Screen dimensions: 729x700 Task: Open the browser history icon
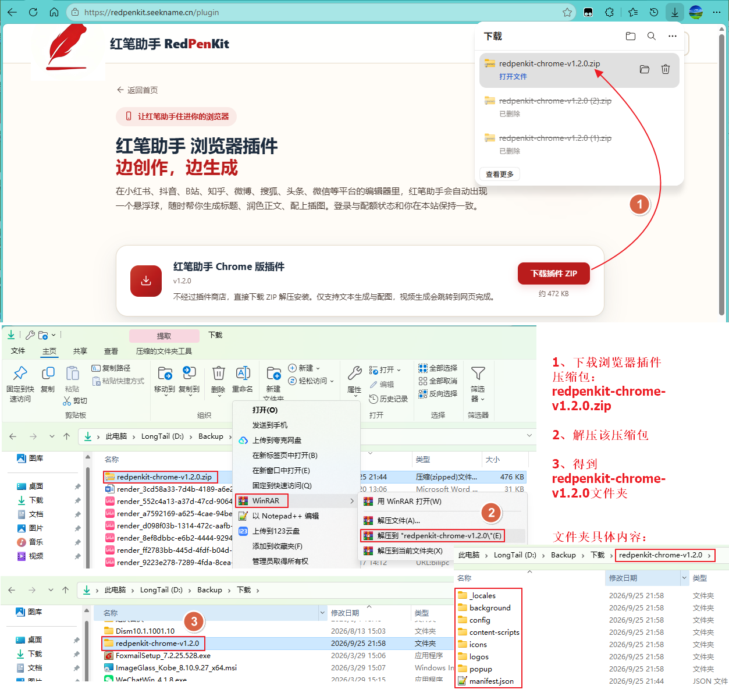pyautogui.click(x=654, y=12)
